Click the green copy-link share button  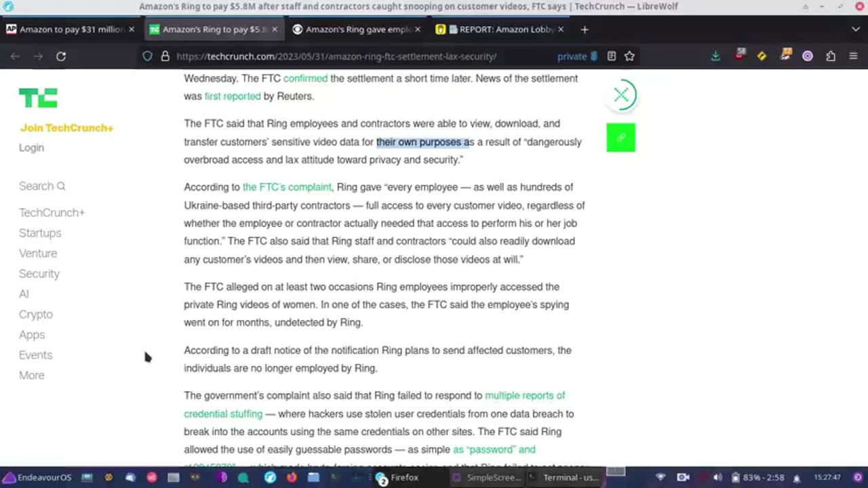(x=621, y=138)
